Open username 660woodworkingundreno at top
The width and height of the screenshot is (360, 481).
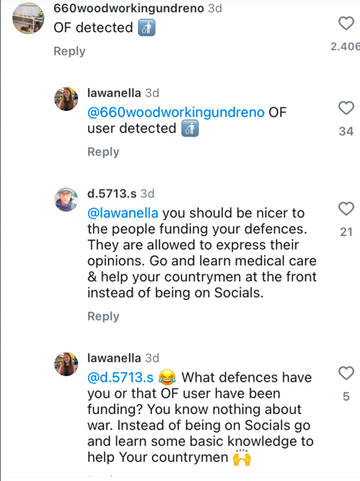tap(129, 8)
